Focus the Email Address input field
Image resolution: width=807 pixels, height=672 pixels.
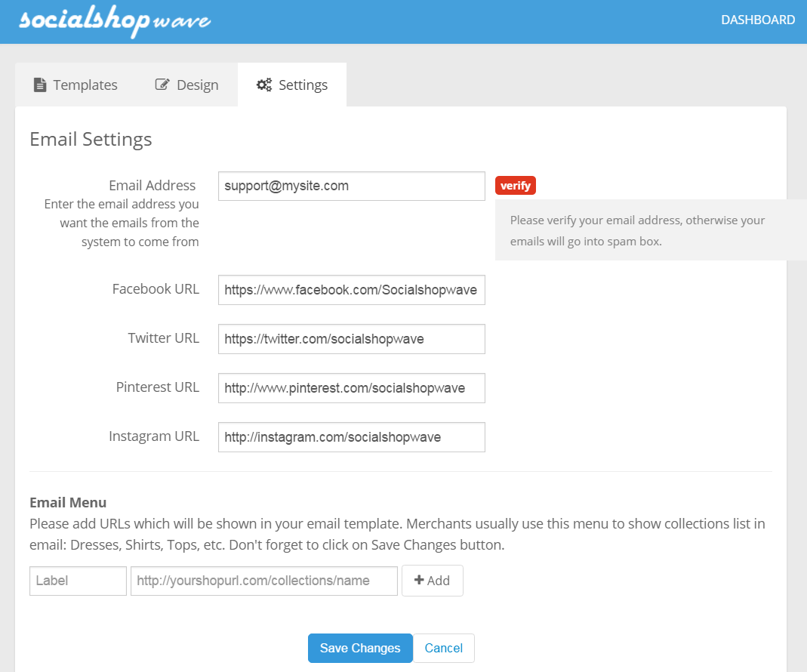pyautogui.click(x=352, y=186)
